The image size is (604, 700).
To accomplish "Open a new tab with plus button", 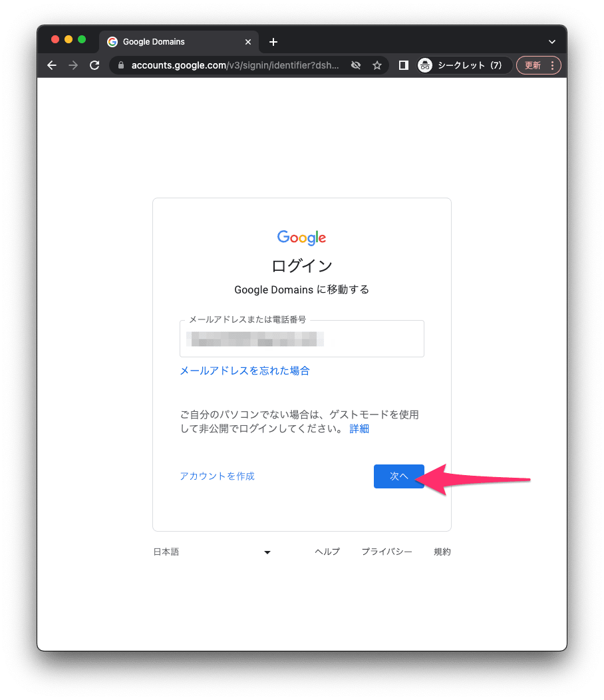I will pos(273,42).
